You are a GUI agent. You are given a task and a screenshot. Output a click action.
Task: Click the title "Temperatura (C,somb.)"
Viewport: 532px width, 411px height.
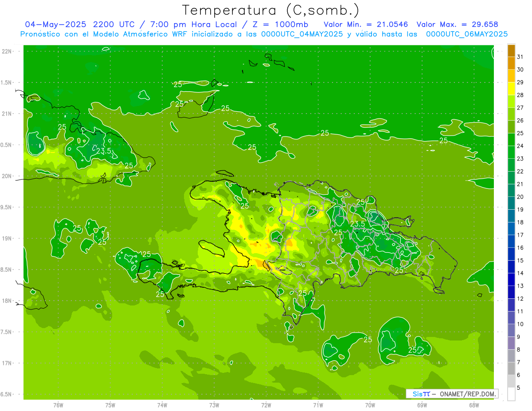(x=271, y=10)
